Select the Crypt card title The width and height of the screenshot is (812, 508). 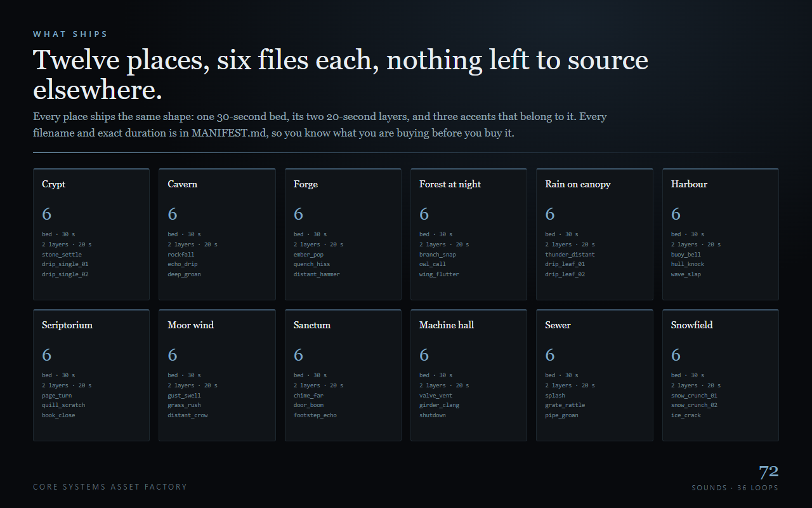pos(53,184)
